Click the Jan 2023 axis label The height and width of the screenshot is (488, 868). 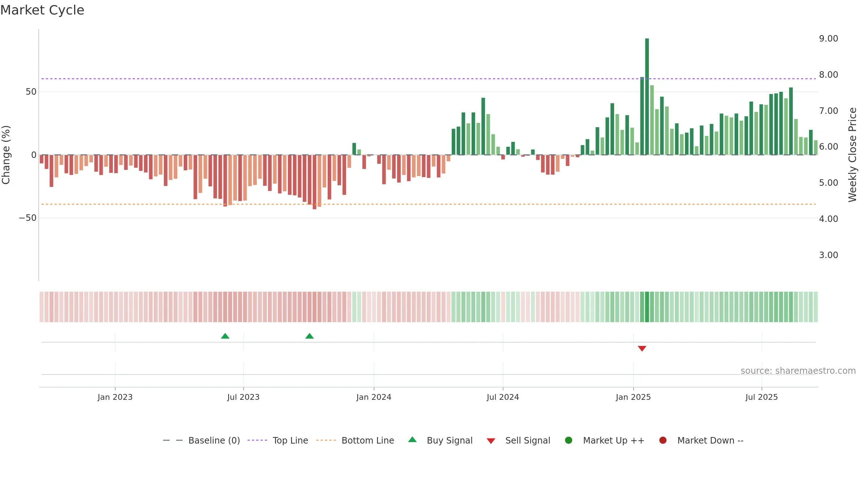(x=115, y=397)
